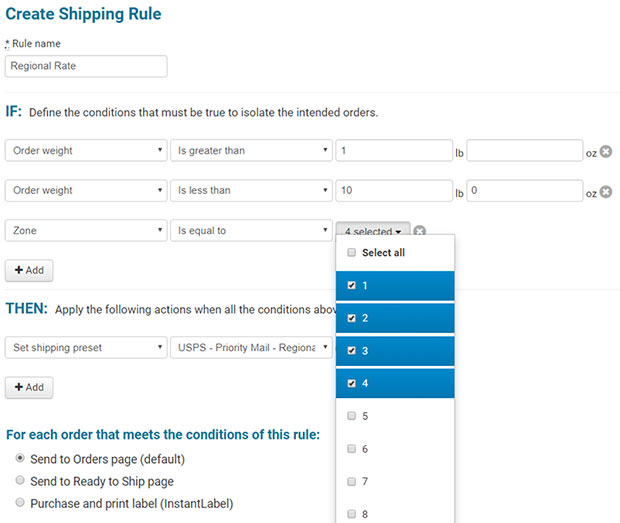Click the lb field containing 10
Screen dimensions: 620x523
pyautogui.click(x=394, y=191)
